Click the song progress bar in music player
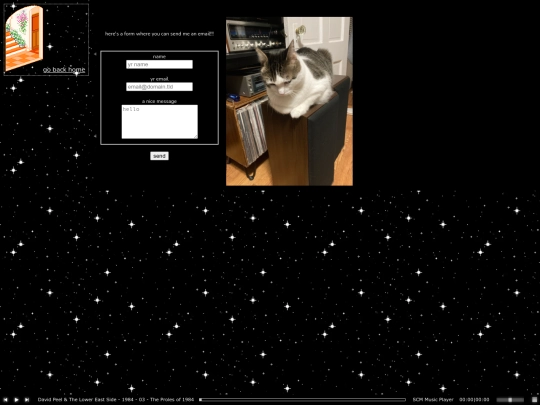Image resolution: width=540 pixels, height=405 pixels. (x=302, y=399)
